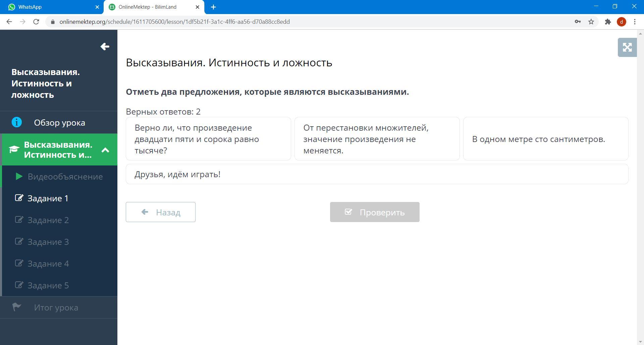Close the OnlineMektep tab
Viewport: 644px width, 345px height.
[x=198, y=7]
